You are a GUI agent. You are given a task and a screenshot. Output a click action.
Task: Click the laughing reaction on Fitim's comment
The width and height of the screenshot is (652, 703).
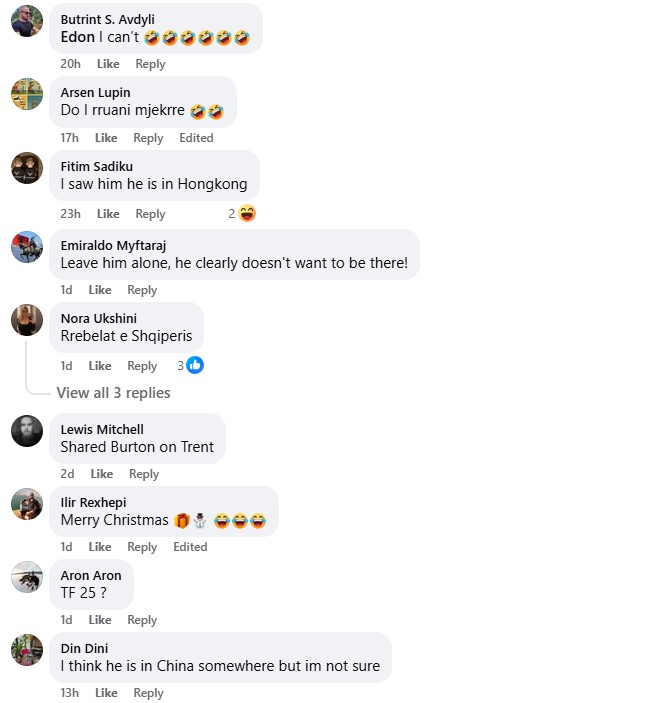click(x=247, y=213)
